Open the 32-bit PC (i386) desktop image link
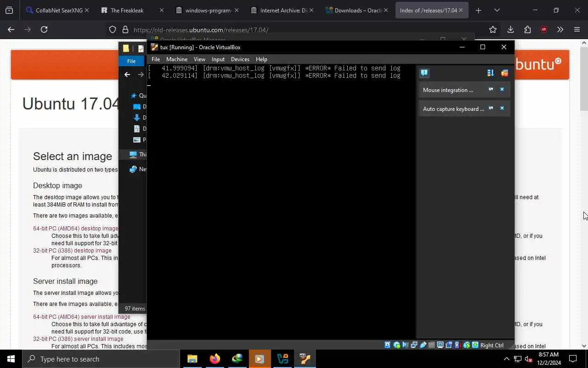The image size is (588, 368). tap(72, 250)
